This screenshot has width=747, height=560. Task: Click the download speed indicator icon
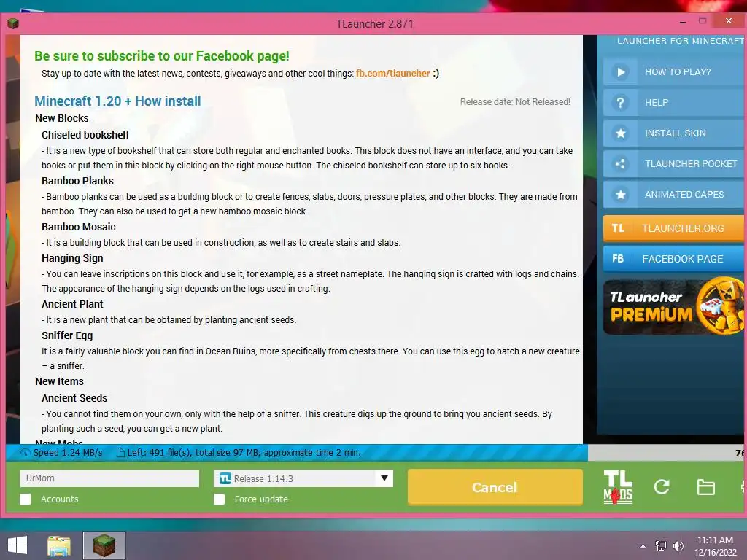click(26, 452)
